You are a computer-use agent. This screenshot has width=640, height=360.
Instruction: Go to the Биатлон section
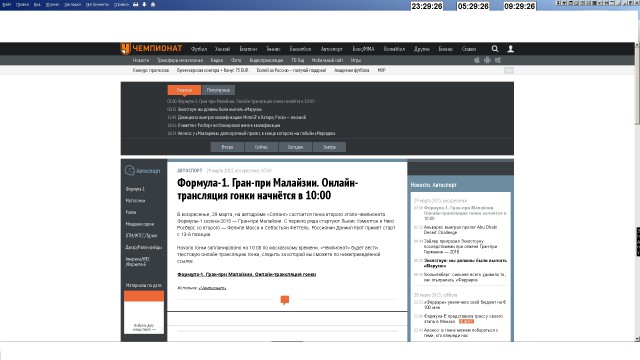[248, 49]
